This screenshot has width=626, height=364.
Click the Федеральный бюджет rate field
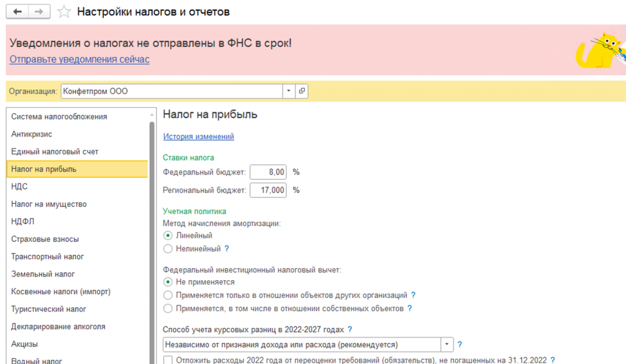pos(268,172)
